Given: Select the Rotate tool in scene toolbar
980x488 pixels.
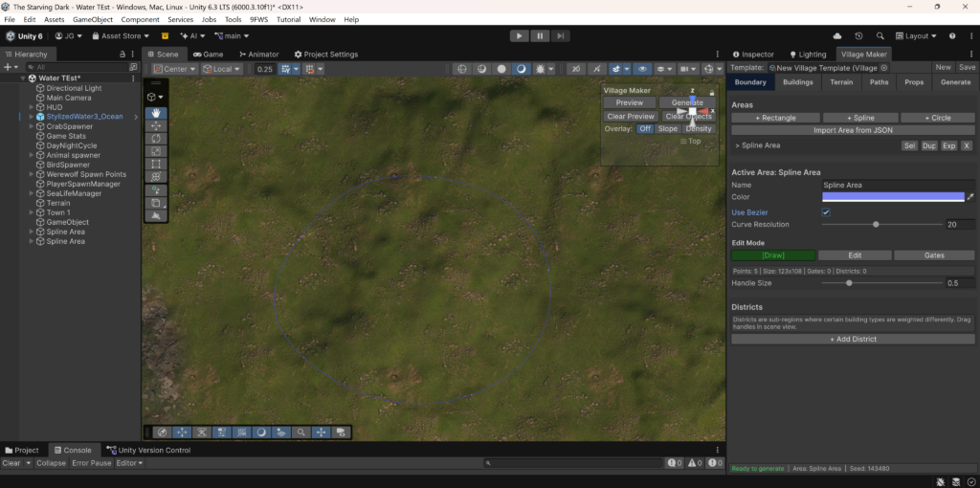Looking at the screenshot, I should coord(156,139).
